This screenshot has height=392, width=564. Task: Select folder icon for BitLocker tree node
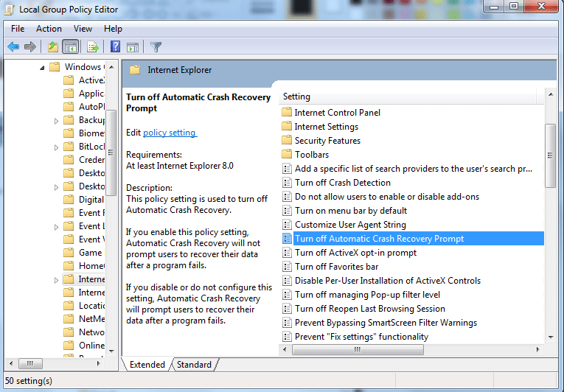coord(69,147)
